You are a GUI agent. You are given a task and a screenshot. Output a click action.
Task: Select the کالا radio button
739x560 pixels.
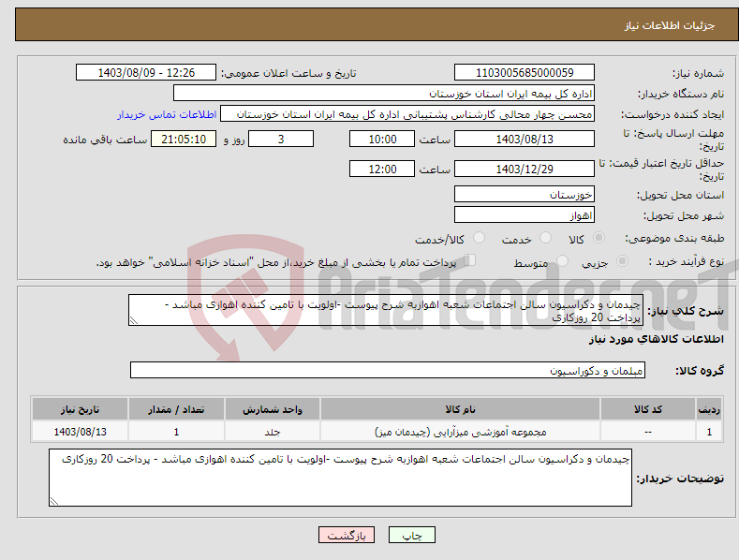(x=599, y=238)
